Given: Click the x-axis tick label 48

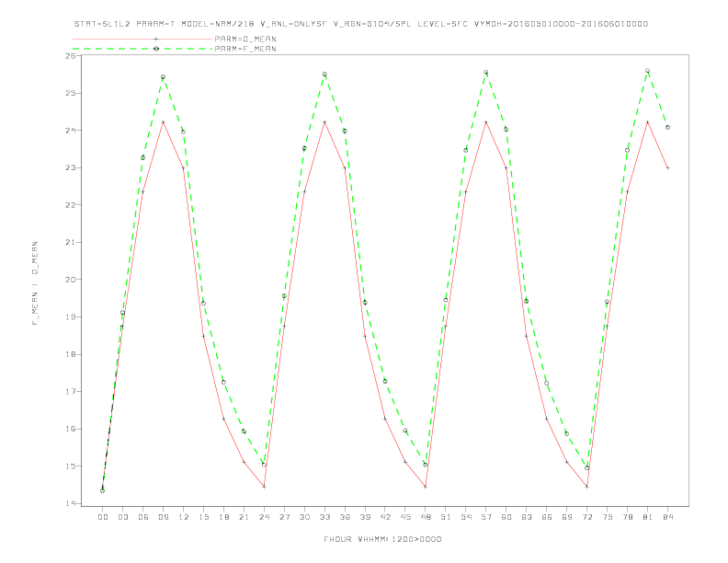Looking at the screenshot, I should pos(426,517).
